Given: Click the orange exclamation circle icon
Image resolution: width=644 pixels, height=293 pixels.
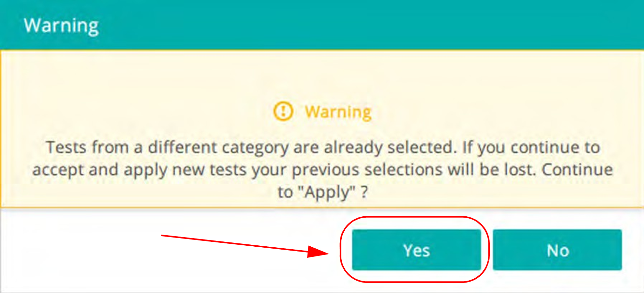Looking at the screenshot, I should [x=283, y=111].
